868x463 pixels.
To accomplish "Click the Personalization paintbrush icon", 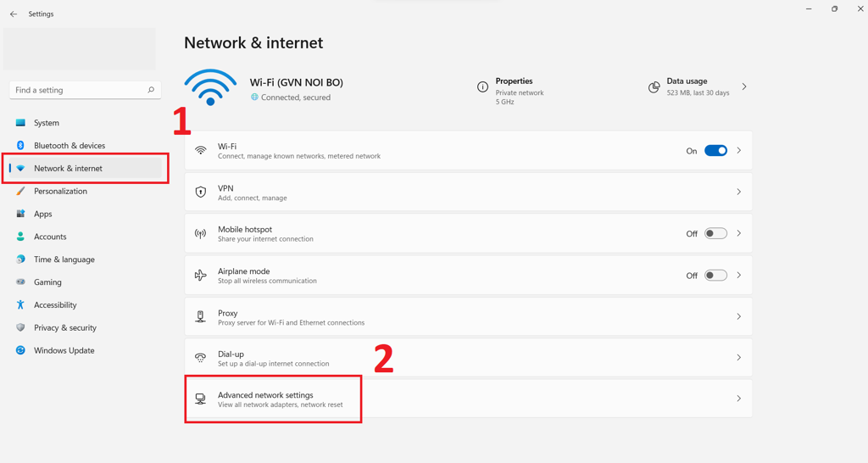I will click(20, 191).
